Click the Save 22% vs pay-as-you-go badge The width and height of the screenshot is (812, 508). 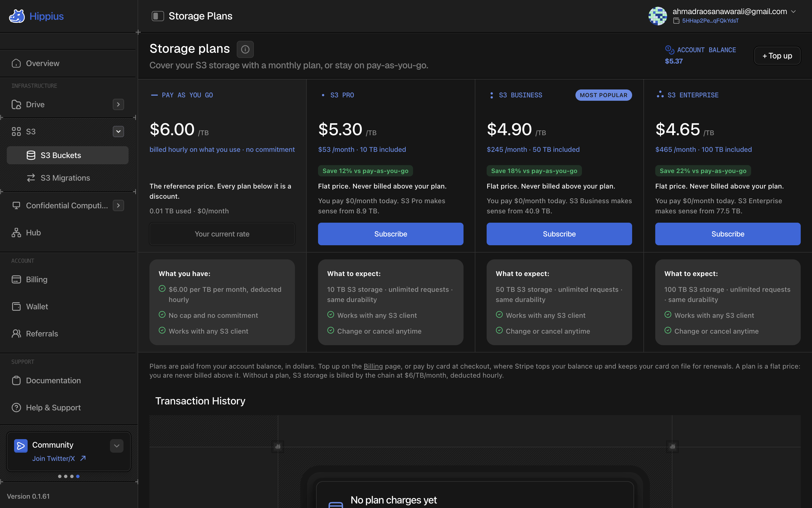(x=703, y=171)
